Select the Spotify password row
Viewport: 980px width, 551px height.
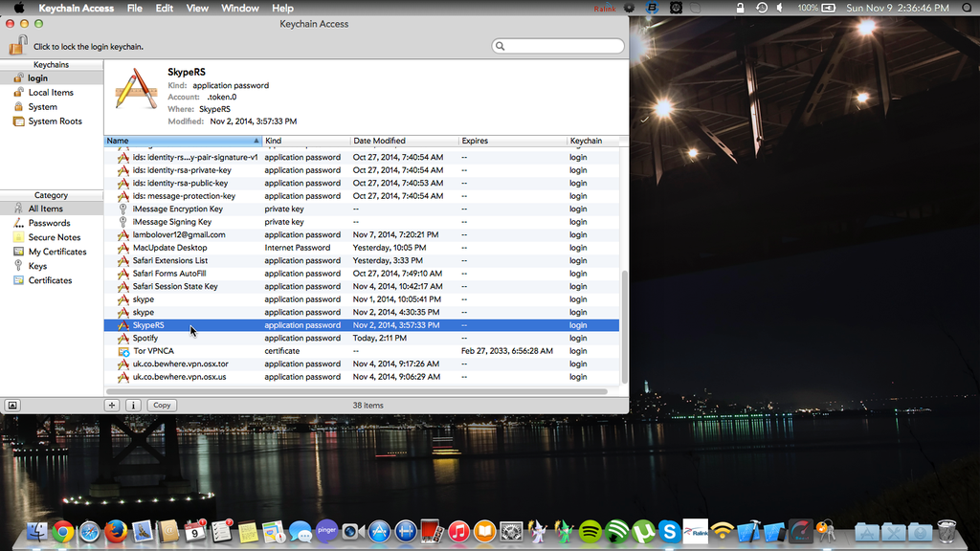pyautogui.click(x=361, y=338)
